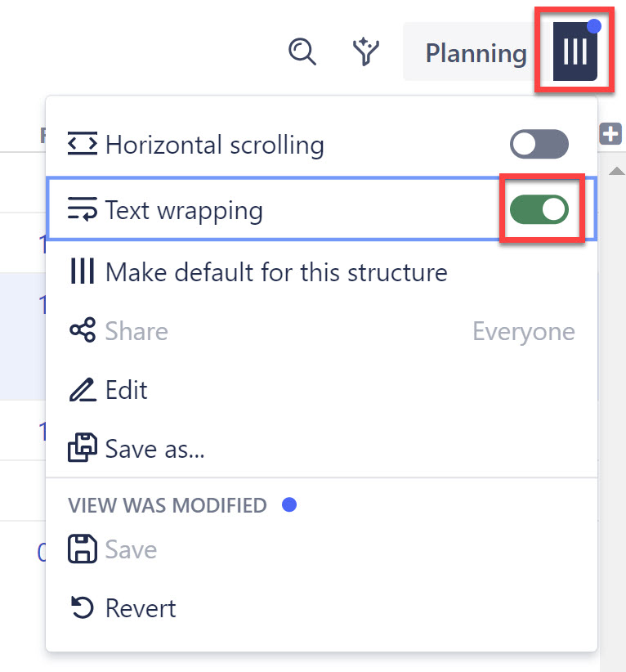Open the views grid icon
Viewport: 626px width, 672px height.
point(574,49)
